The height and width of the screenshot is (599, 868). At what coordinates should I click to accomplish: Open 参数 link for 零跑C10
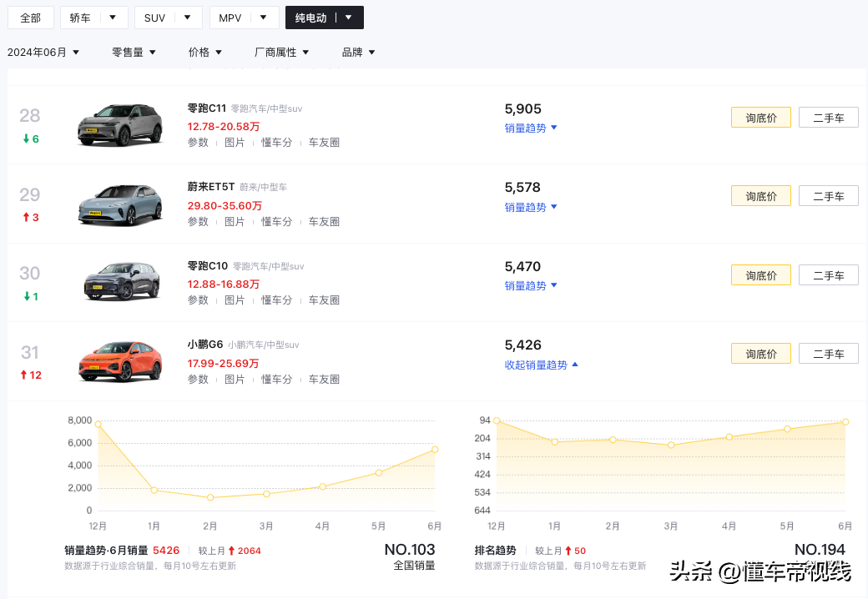click(x=198, y=300)
